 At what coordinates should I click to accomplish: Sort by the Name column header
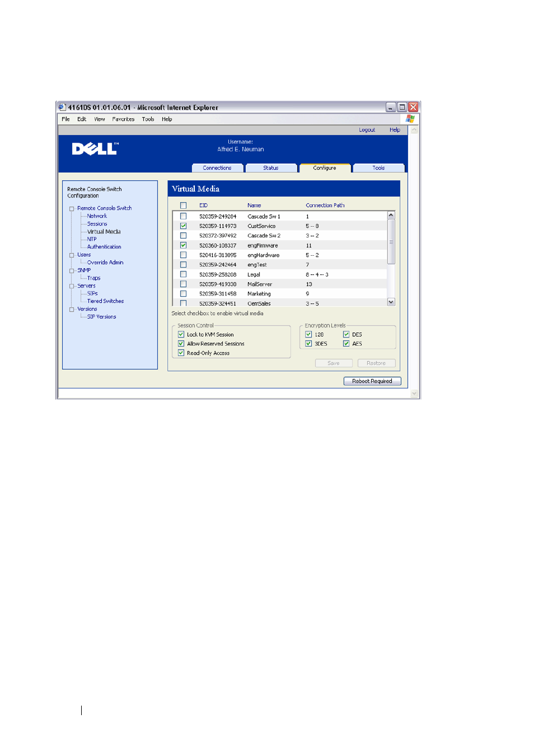click(254, 205)
